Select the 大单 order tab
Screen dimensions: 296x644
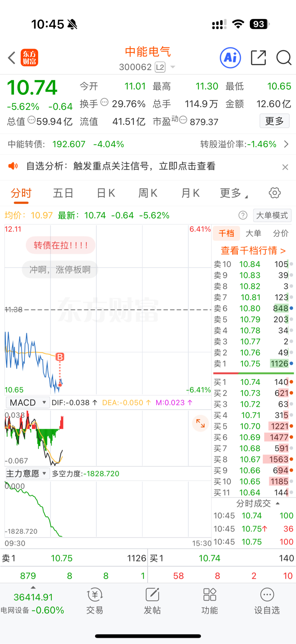pyautogui.click(x=253, y=233)
